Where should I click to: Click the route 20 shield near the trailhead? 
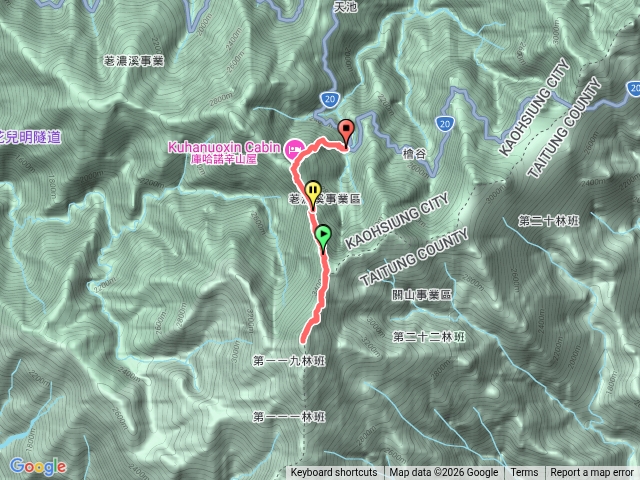coord(330,98)
